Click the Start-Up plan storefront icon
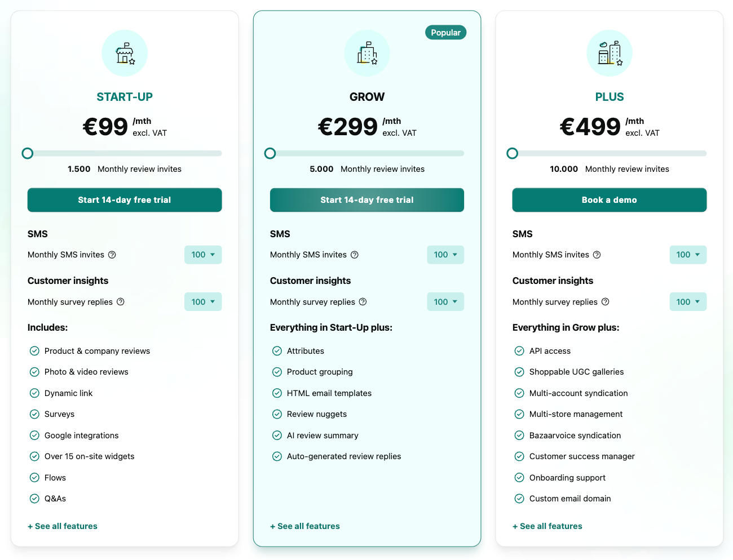The image size is (733, 560). click(125, 54)
